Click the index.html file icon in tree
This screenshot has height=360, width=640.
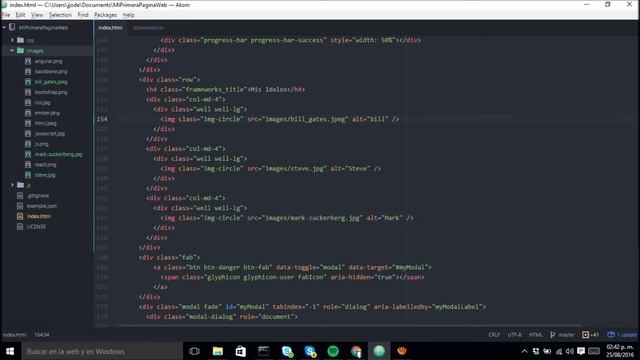pyautogui.click(x=20, y=216)
